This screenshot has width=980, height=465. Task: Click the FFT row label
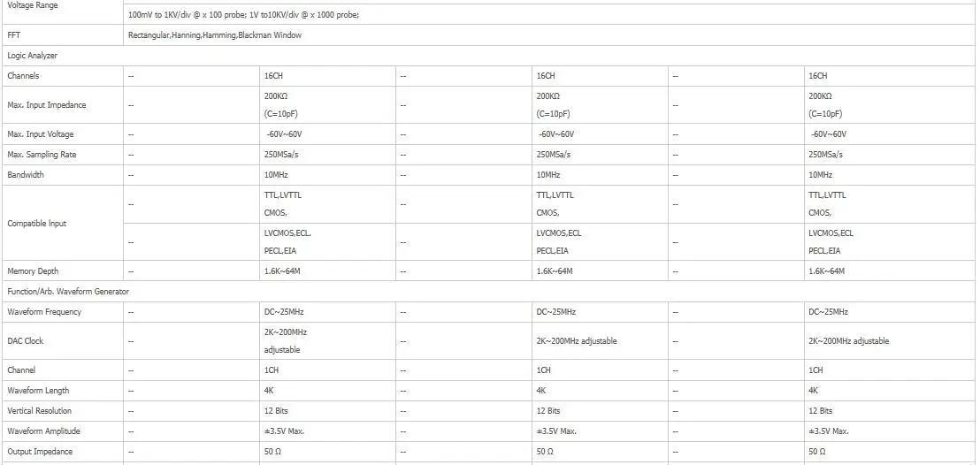(x=13, y=35)
